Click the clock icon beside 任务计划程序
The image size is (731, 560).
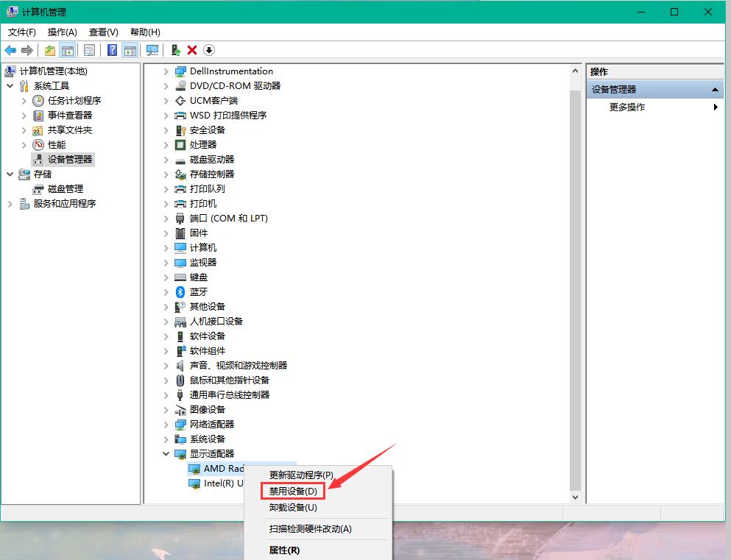pyautogui.click(x=38, y=101)
